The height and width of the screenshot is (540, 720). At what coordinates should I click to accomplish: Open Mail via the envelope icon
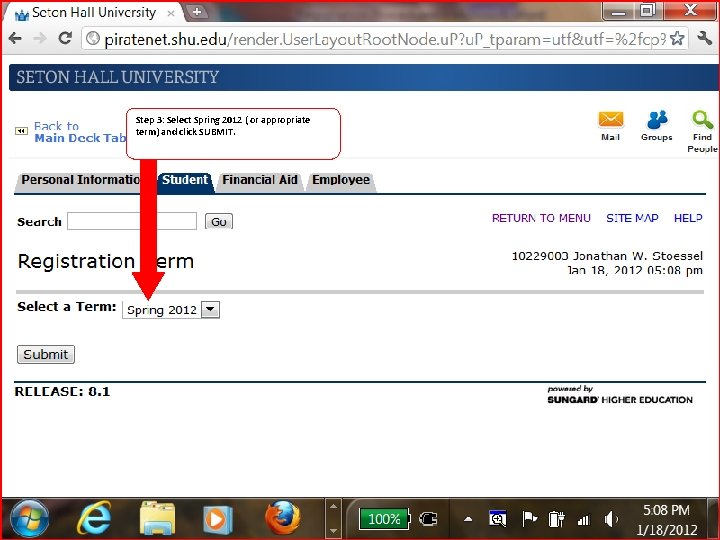click(x=611, y=120)
